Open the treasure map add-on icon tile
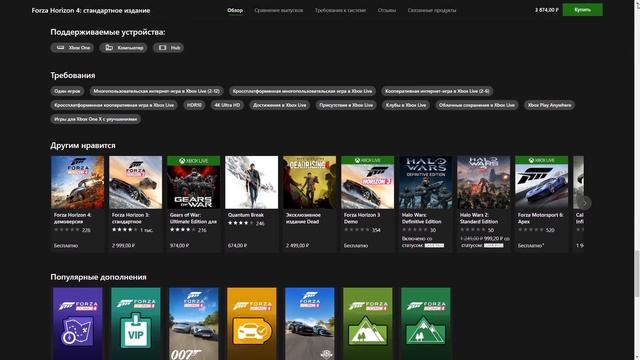Viewport: 640px width, 360px height. 78,324
